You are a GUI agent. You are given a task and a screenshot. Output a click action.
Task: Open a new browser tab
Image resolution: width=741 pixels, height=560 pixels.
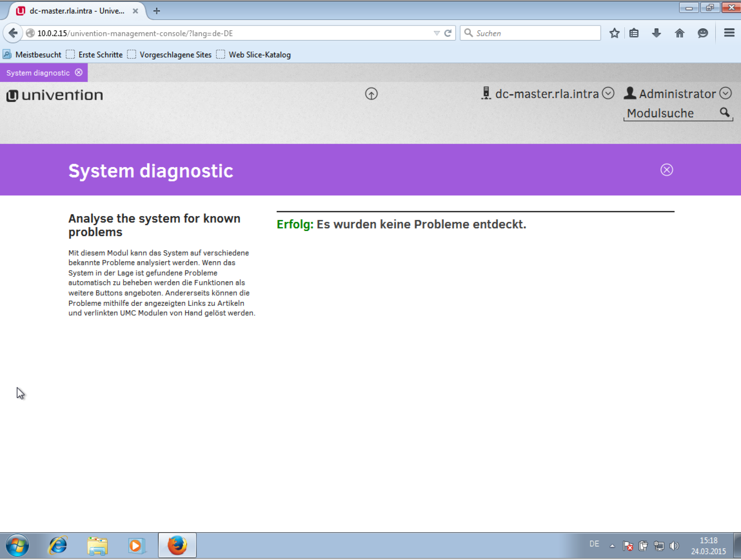(156, 11)
